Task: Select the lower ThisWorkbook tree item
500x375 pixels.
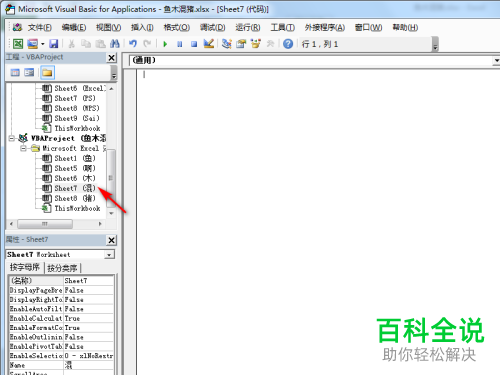Action: [71, 208]
